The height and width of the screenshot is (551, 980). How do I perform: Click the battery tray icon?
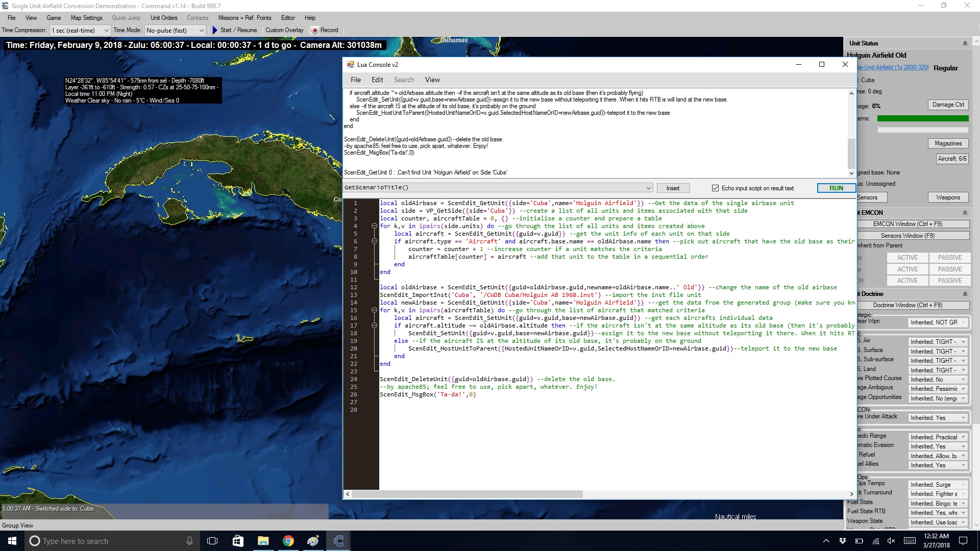click(x=859, y=541)
